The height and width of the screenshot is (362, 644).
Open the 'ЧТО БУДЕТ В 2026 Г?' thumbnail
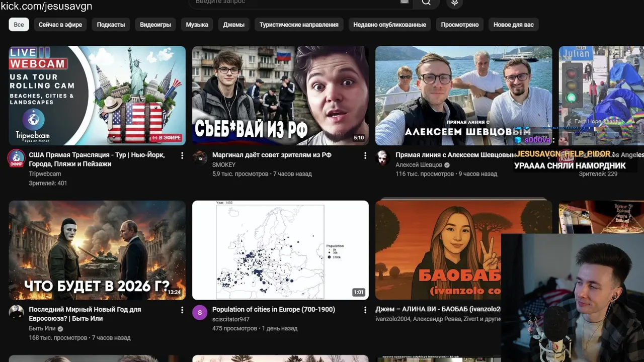tap(97, 250)
